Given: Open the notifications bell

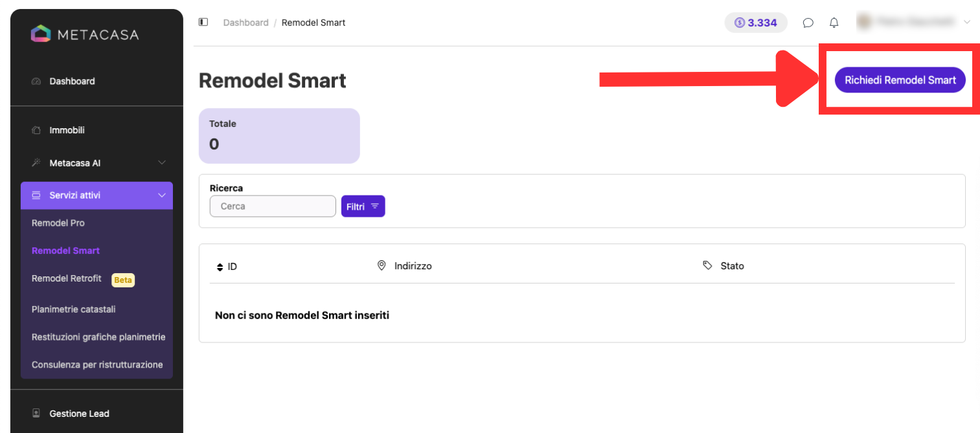Looking at the screenshot, I should pyautogui.click(x=834, y=23).
